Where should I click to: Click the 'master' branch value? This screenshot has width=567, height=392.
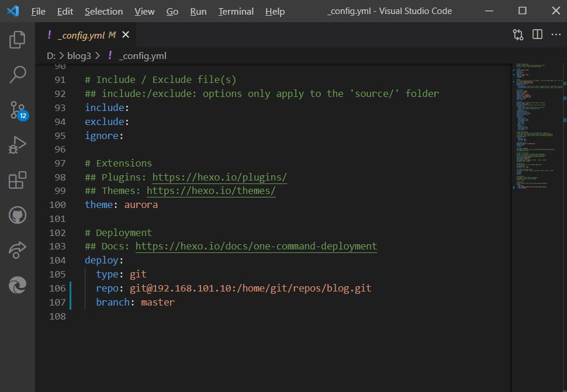[158, 303]
